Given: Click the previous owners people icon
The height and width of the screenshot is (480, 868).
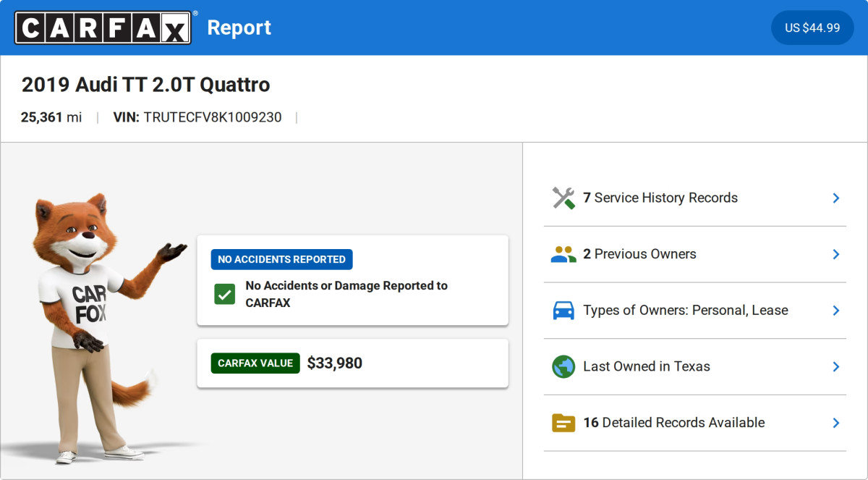Looking at the screenshot, I should point(563,254).
